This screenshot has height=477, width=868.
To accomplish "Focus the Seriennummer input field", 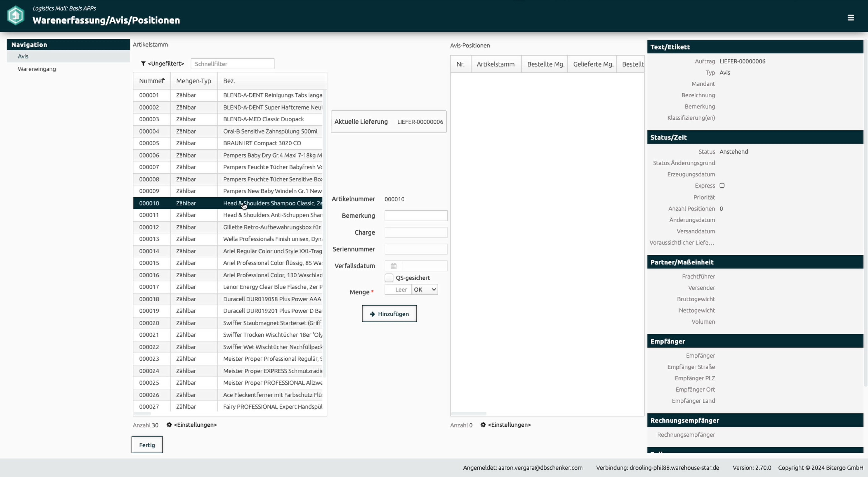I will pos(416,249).
